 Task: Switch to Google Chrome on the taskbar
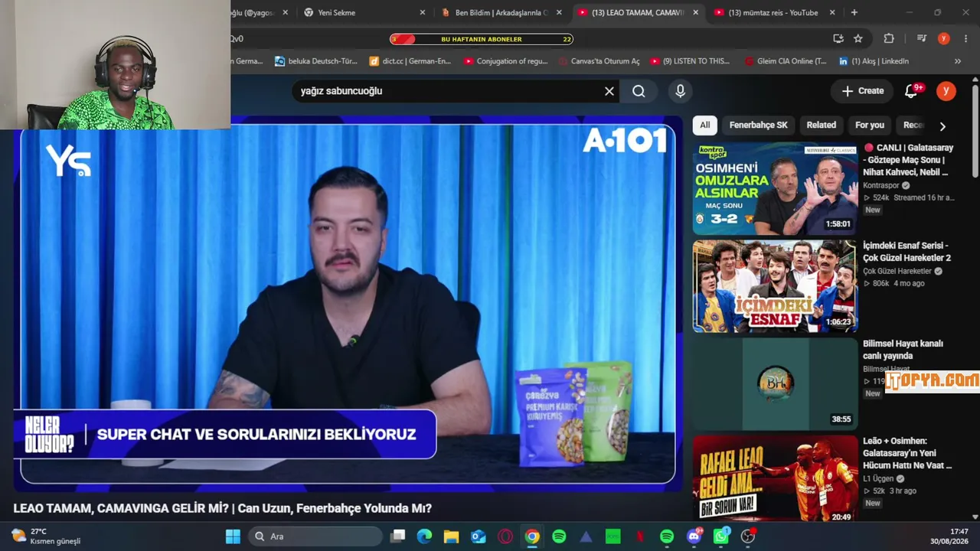coord(532,536)
